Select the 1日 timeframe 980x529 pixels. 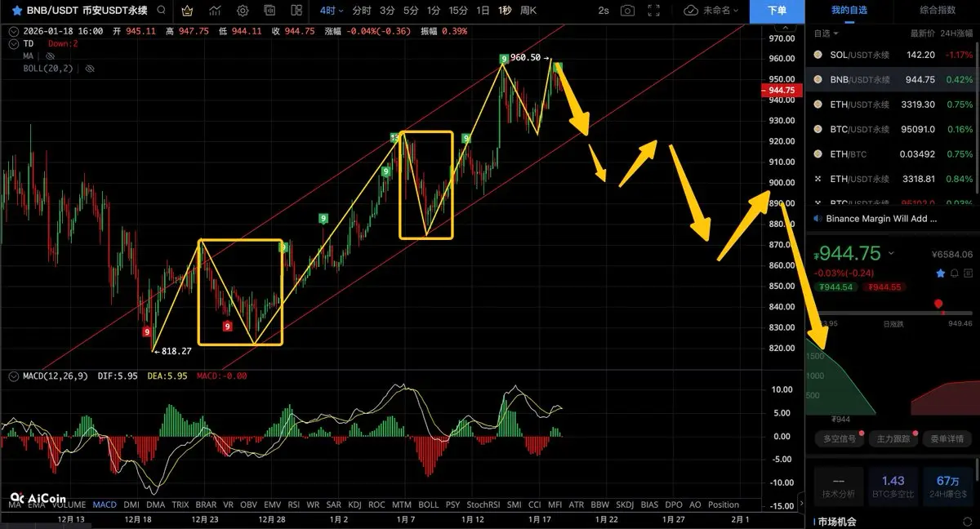[x=483, y=11]
